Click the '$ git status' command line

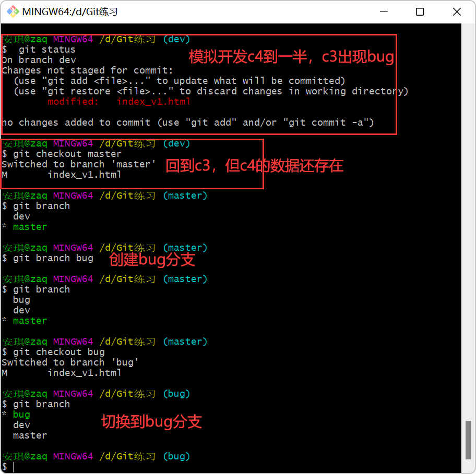tap(39, 50)
